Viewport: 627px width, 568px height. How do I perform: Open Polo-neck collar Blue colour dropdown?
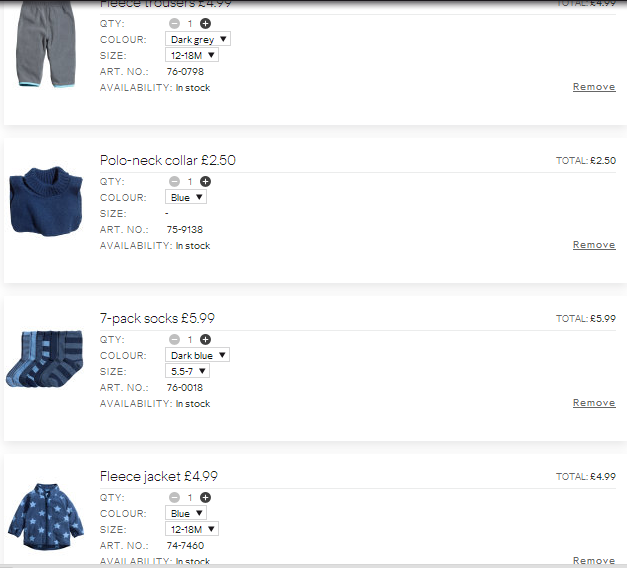186,197
